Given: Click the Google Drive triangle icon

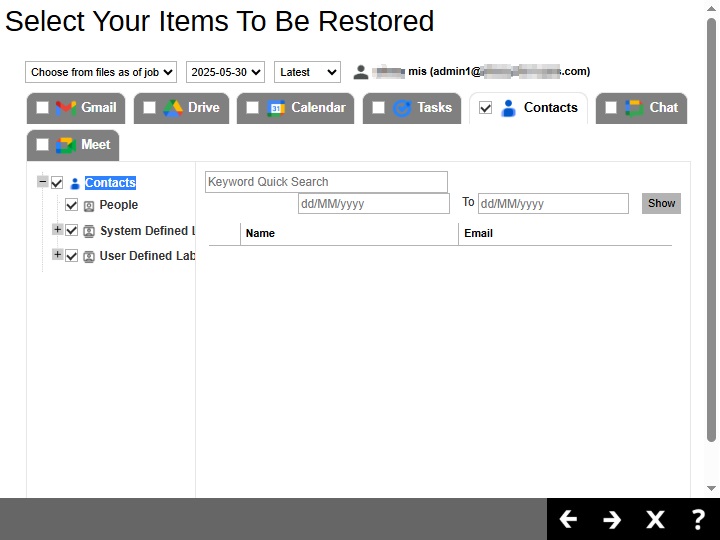Looking at the screenshot, I should click(173, 108).
